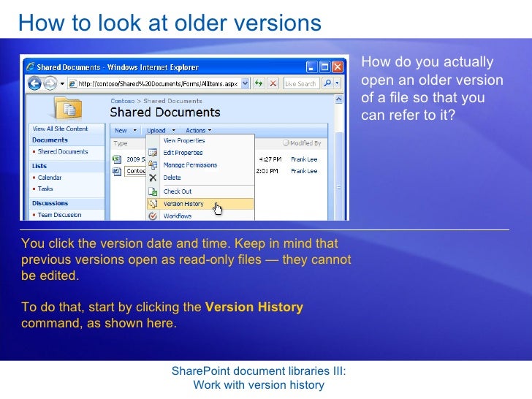
Task: Click the Check Out menu icon
Action: (x=153, y=191)
